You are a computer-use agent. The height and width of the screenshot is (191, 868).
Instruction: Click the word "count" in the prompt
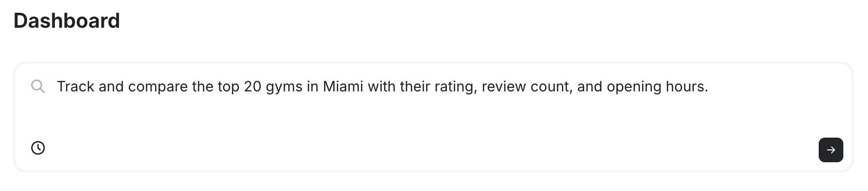(x=553, y=86)
